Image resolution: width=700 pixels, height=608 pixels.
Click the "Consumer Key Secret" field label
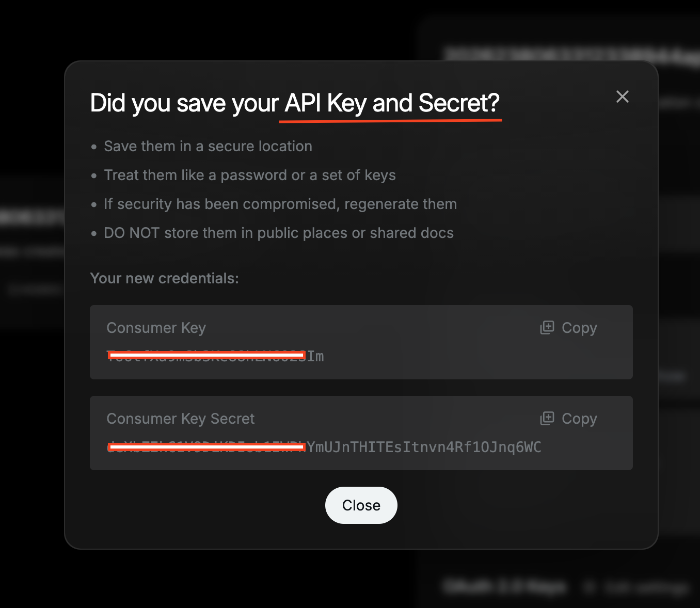pyautogui.click(x=180, y=419)
